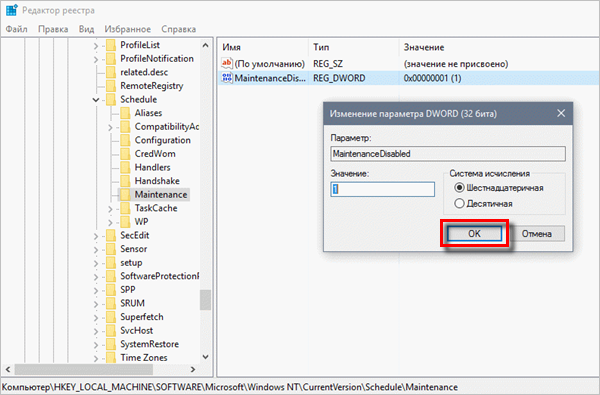
Task: Select the SystemRestore tree item
Action: [150, 344]
